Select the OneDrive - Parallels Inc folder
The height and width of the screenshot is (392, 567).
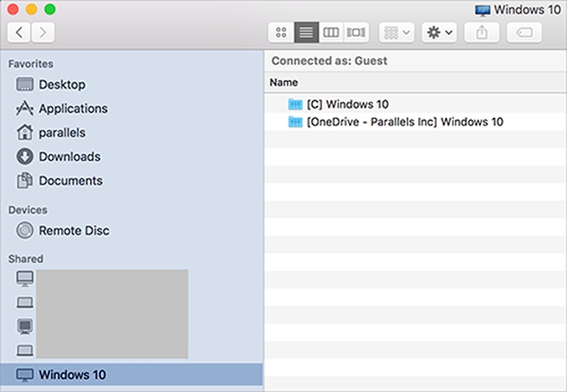coord(405,122)
